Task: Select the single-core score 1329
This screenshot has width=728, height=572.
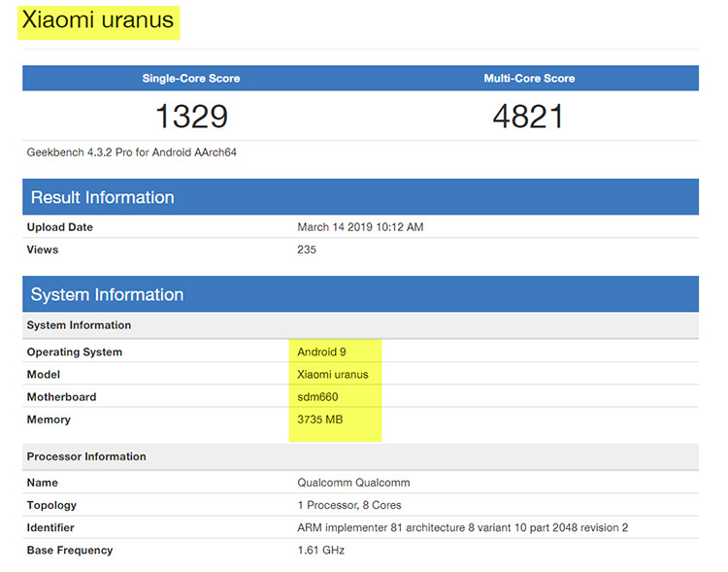Action: click(191, 117)
